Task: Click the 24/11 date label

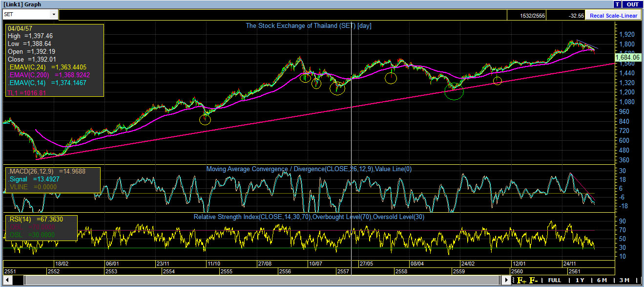Action: [x=570, y=264]
